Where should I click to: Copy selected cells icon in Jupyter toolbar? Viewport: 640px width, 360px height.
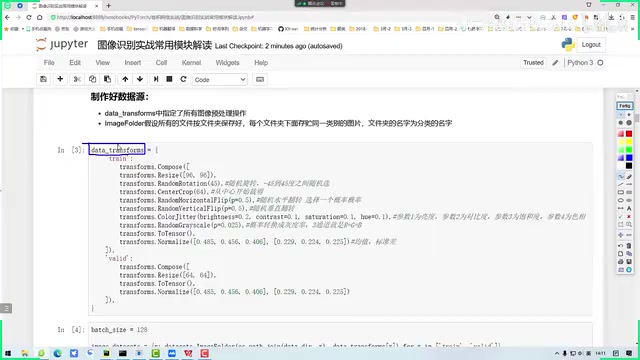click(92, 79)
